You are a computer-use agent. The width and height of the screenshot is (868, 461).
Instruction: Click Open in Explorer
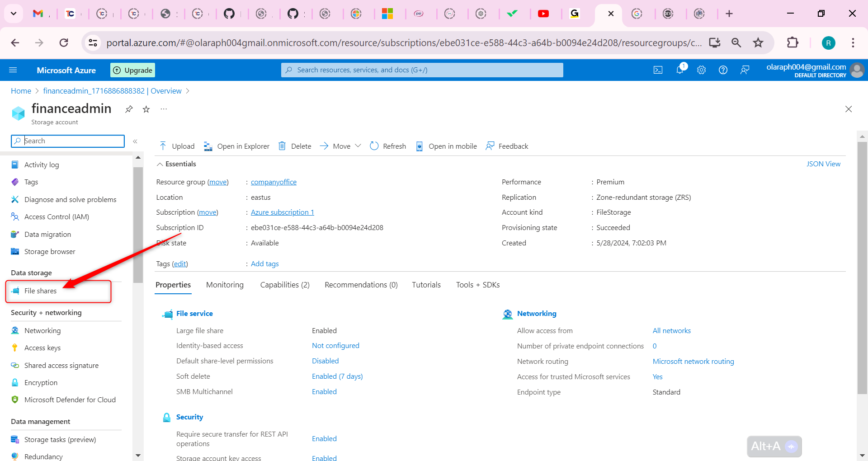pyautogui.click(x=236, y=146)
